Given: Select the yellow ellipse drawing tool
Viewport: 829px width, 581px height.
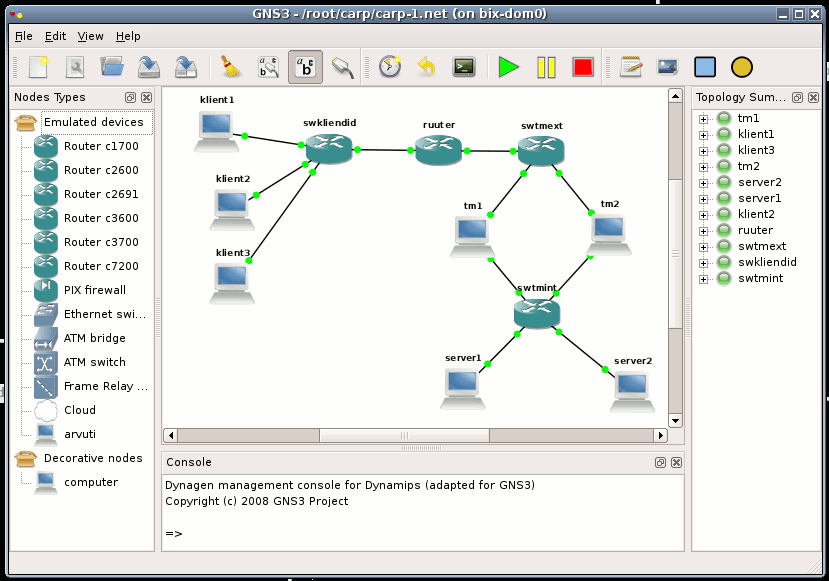Looking at the screenshot, I should [x=742, y=67].
